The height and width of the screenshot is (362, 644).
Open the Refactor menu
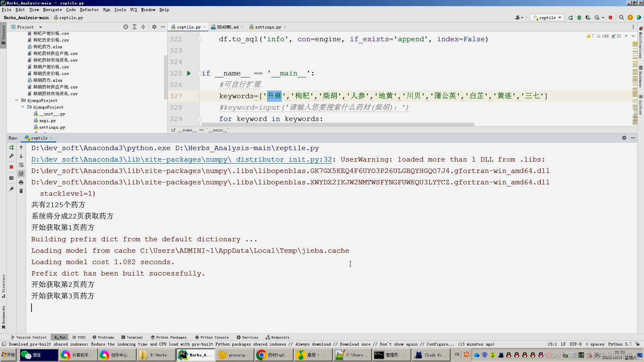pos(89,10)
